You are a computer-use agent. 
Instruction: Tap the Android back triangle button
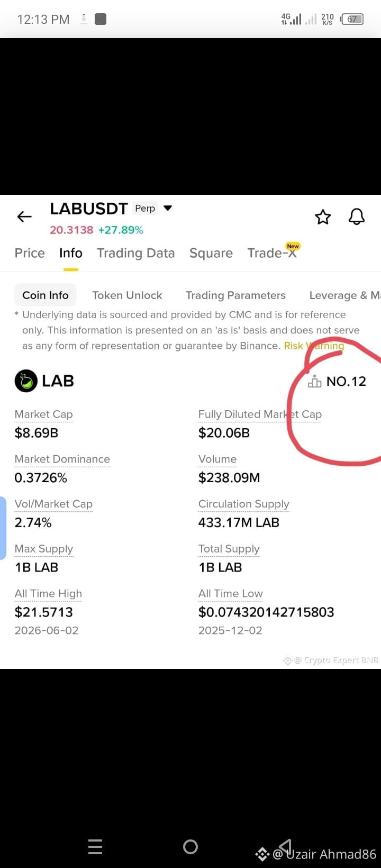(x=285, y=846)
